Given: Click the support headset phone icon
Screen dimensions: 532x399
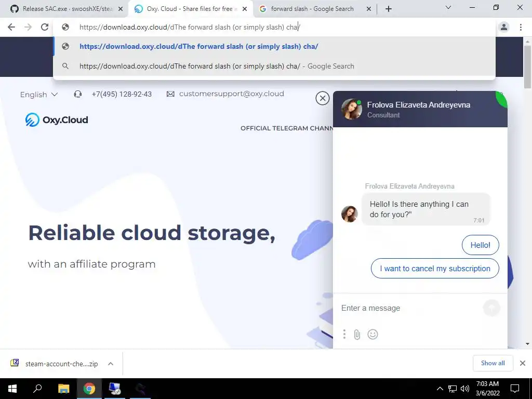Looking at the screenshot, I should pos(78,94).
